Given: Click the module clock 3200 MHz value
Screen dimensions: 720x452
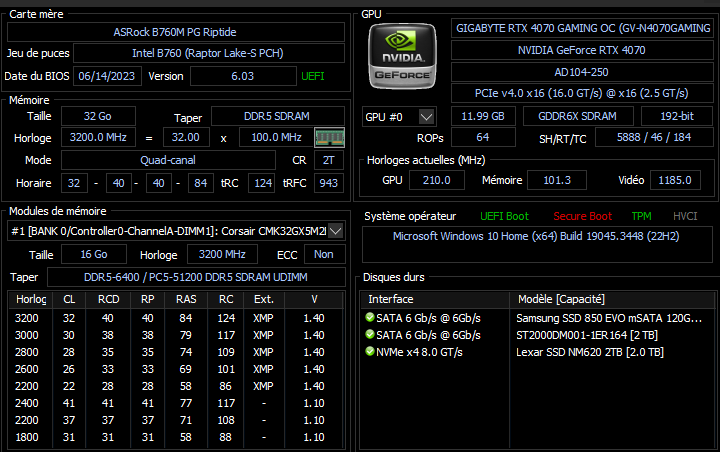Looking at the screenshot, I should point(222,254).
